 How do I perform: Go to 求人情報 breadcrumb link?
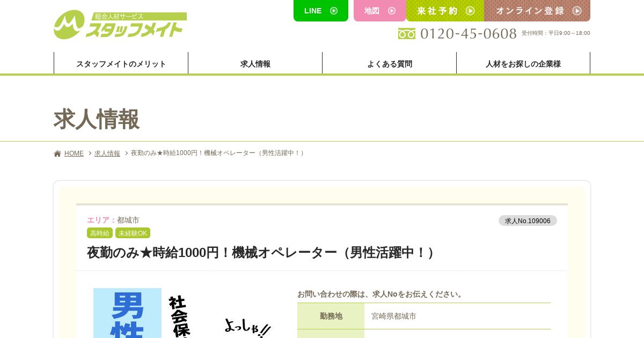tap(107, 153)
